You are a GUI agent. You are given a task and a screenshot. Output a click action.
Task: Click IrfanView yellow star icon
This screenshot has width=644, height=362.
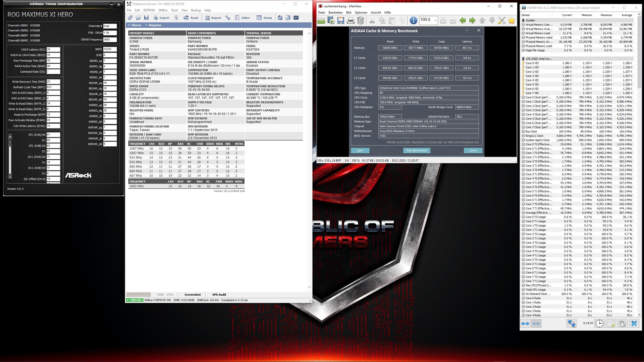click(x=512, y=20)
